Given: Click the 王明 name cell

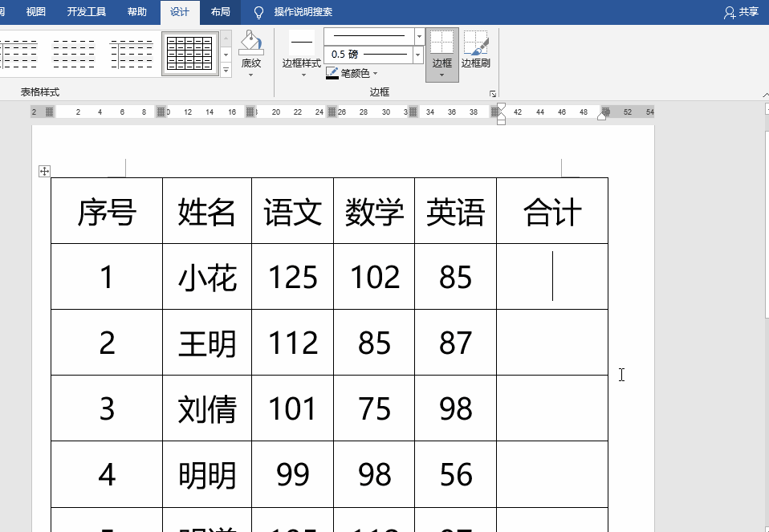Looking at the screenshot, I should click(x=207, y=343).
